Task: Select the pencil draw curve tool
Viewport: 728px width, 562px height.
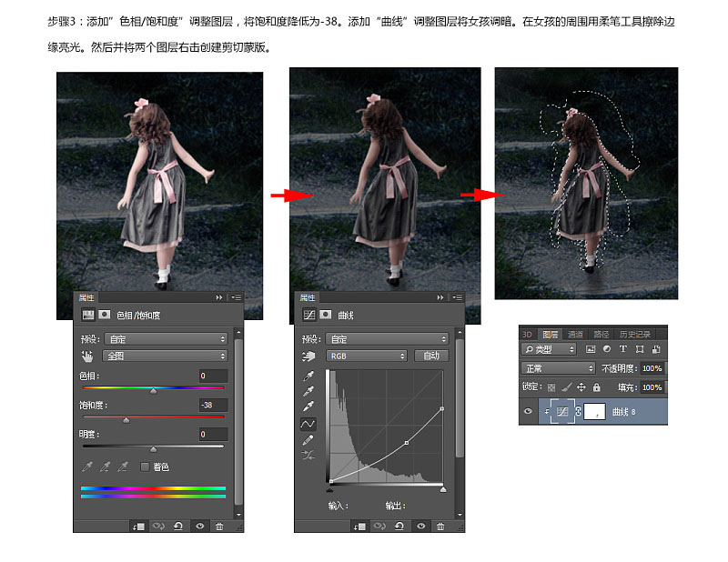Action: click(x=308, y=439)
